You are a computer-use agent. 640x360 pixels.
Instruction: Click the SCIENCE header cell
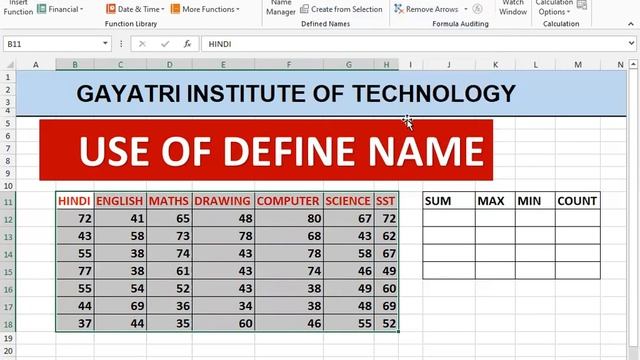tap(349, 201)
